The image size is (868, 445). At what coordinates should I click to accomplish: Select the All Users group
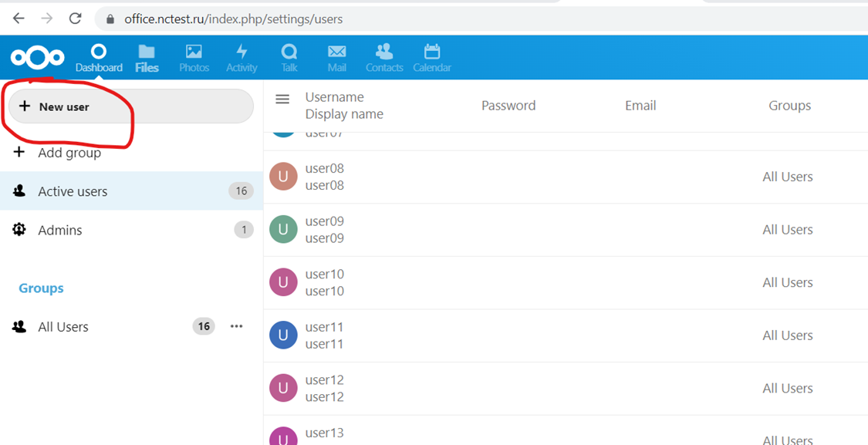63,327
